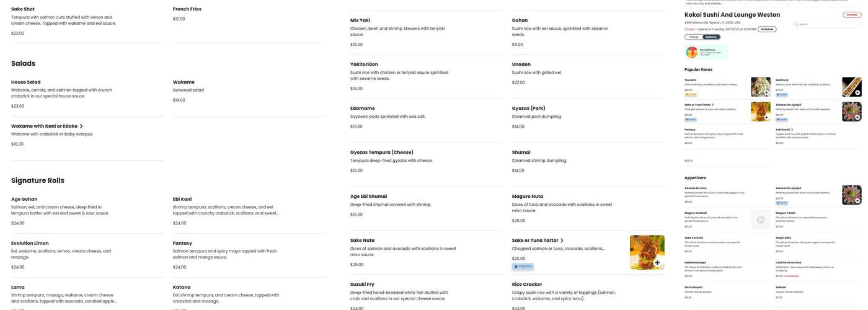The height and width of the screenshot is (310, 868).
Task: Expand the Yaki Meshi chevron under Popular Items
Action: (x=792, y=130)
